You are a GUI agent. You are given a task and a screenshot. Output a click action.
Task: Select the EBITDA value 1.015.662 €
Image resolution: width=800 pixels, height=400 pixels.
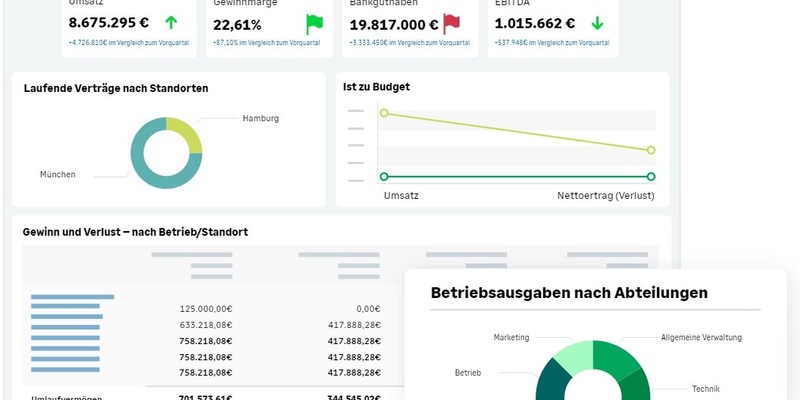tap(535, 23)
